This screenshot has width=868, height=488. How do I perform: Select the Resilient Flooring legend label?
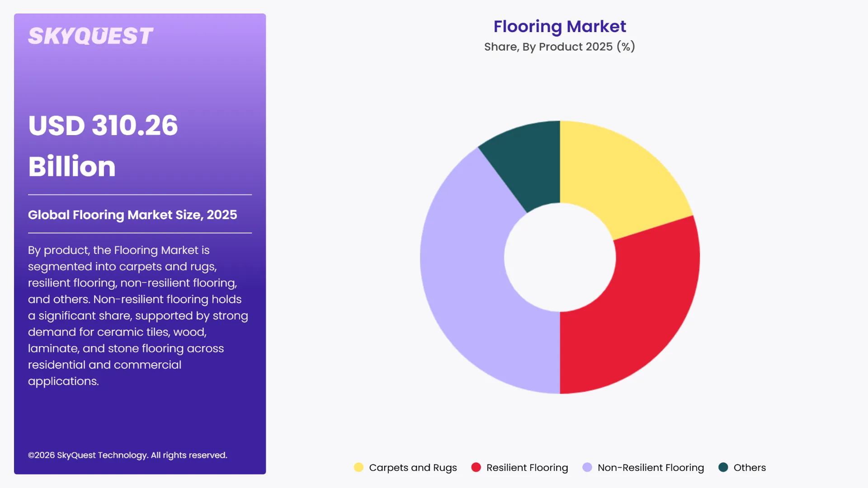[x=527, y=468]
